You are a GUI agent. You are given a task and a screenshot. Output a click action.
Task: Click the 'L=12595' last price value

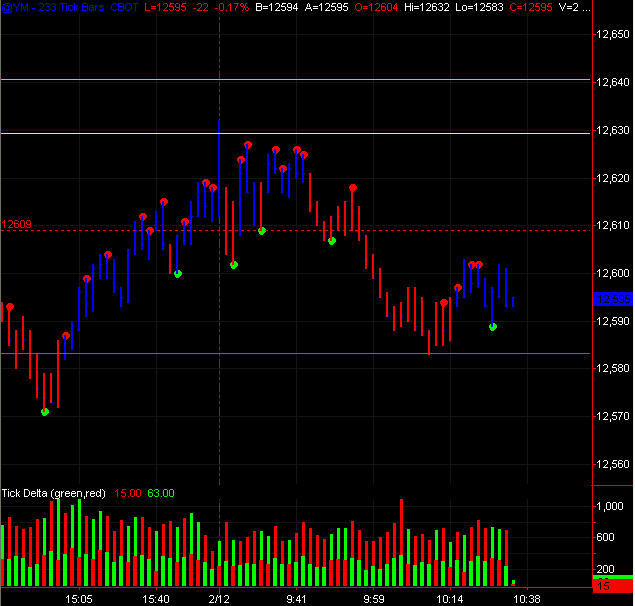[x=165, y=7]
